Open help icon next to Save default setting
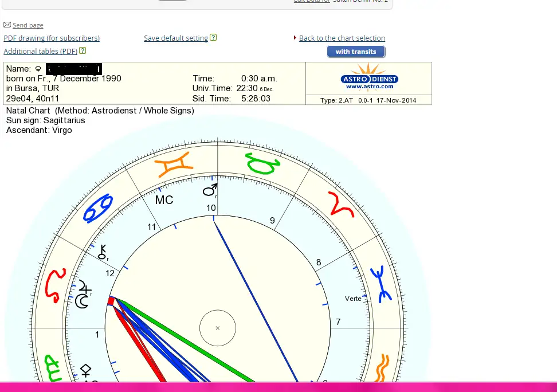Image resolution: width=557 pixels, height=392 pixels. click(213, 38)
